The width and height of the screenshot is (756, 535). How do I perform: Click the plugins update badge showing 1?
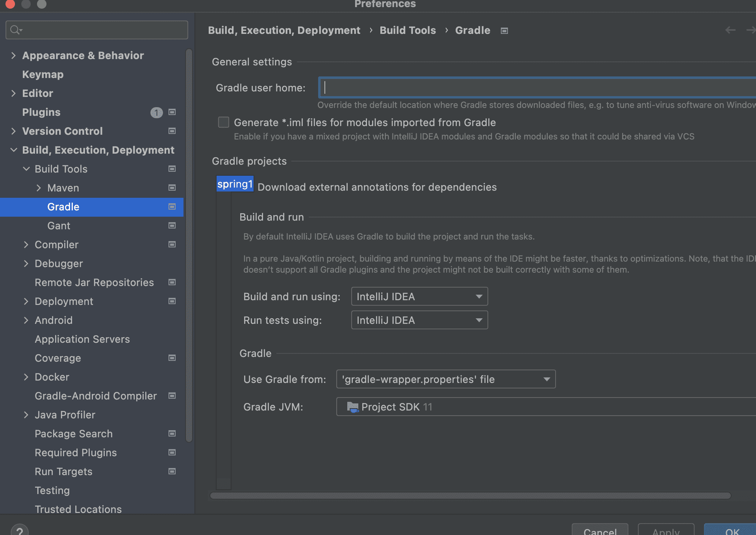click(156, 113)
